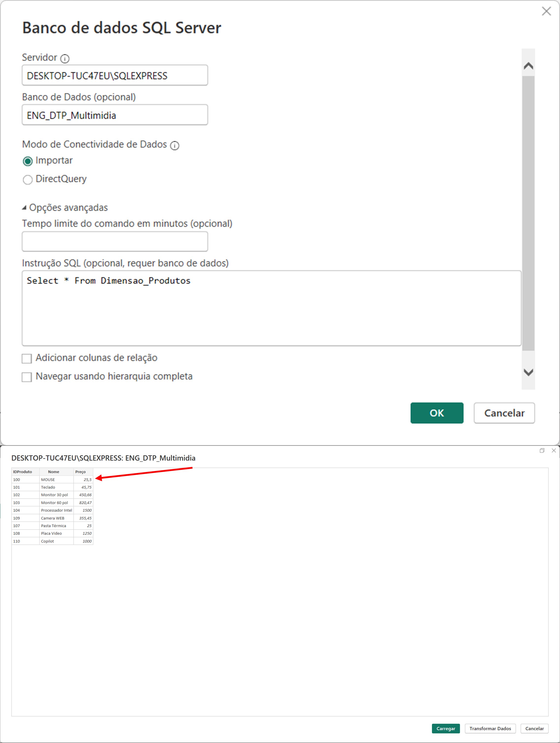Click the IDProduto column header
The width and height of the screenshot is (560, 743).
(26, 472)
